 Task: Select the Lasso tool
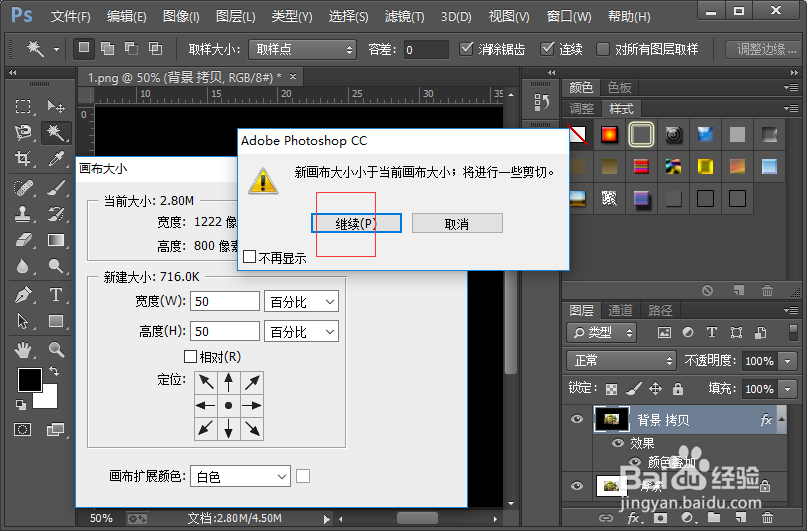[23, 133]
